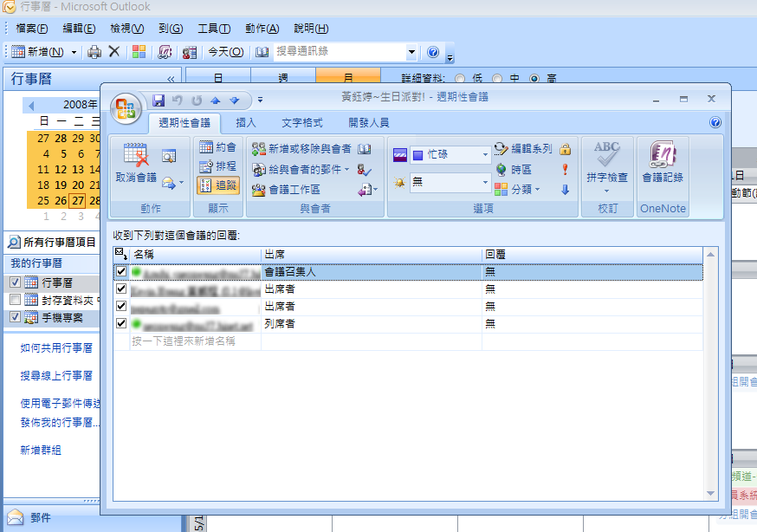
Task: Select the 中 detail level radio button
Action: point(497,78)
